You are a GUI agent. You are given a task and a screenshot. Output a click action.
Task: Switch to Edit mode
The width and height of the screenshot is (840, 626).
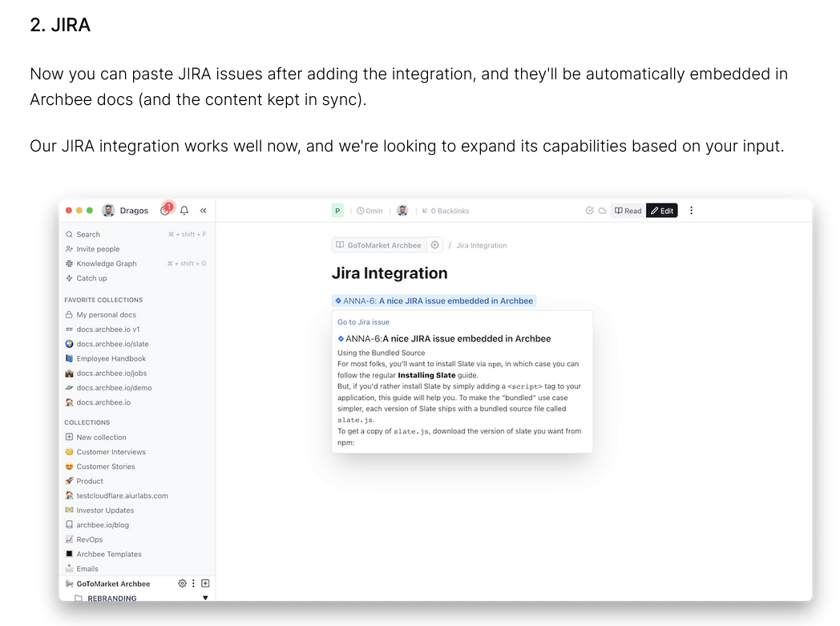661,211
